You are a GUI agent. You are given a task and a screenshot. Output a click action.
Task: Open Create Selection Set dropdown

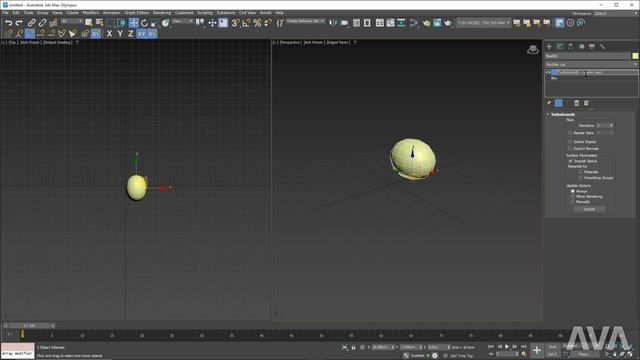pos(305,21)
